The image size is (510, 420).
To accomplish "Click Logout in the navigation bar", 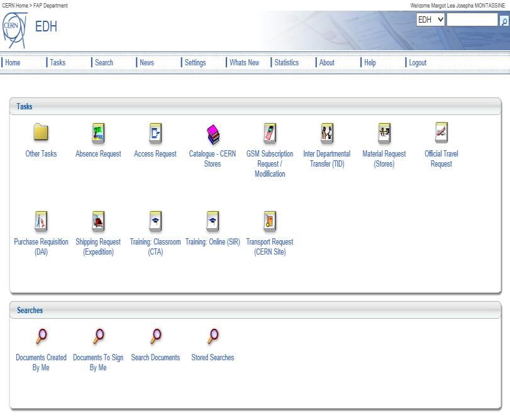I will 418,62.
